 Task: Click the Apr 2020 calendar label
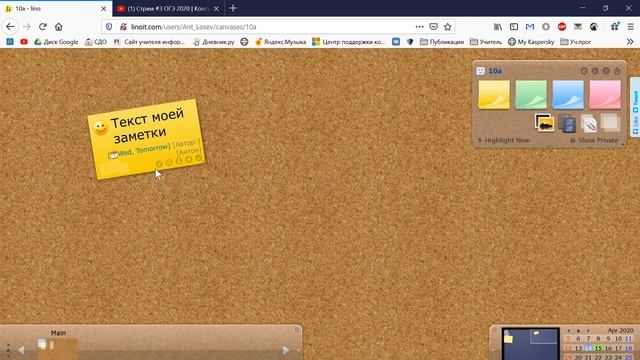620,330
